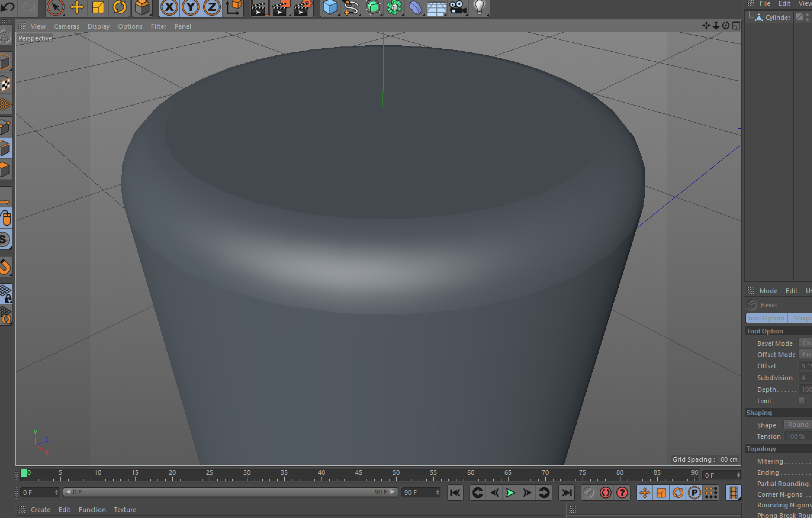
Task: Open the Offset Mode dropdown
Action: tap(805, 354)
